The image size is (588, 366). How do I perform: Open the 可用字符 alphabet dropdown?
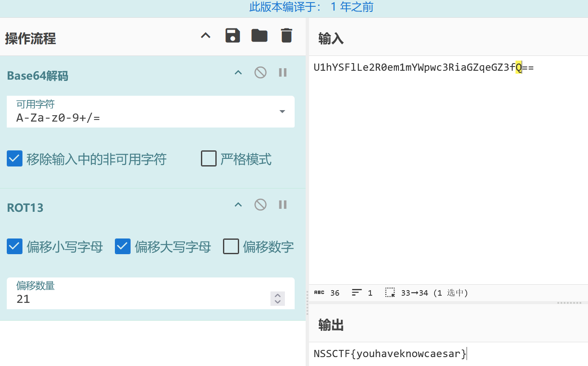tap(282, 112)
